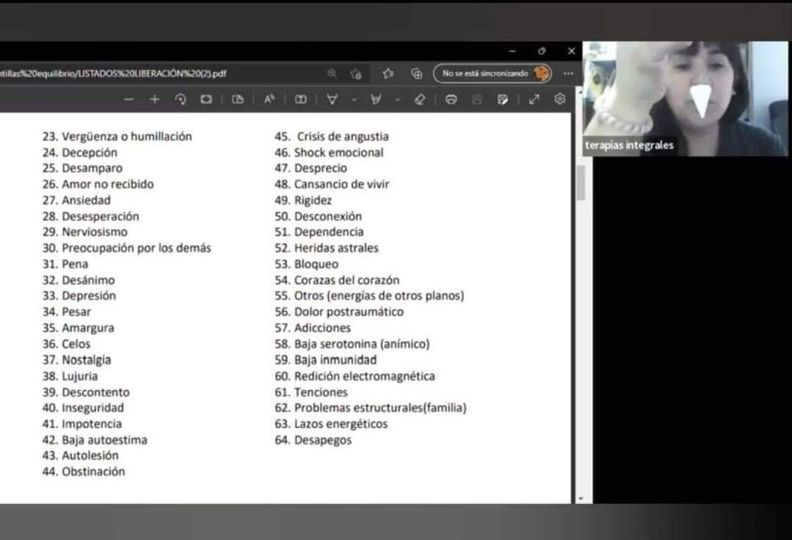Click the save as icon
Screen dimensions: 792x540
(x=503, y=99)
